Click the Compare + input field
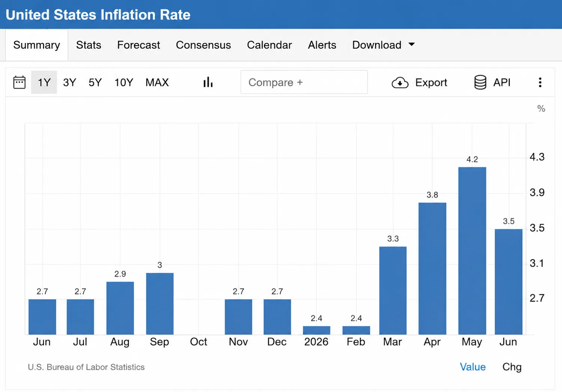 [x=304, y=82]
